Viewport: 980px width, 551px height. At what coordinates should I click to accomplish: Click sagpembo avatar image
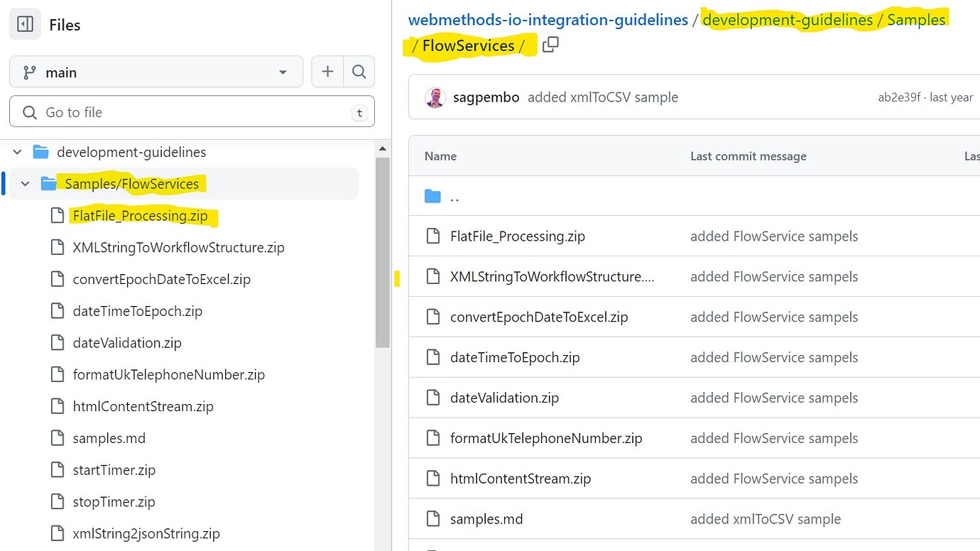435,97
